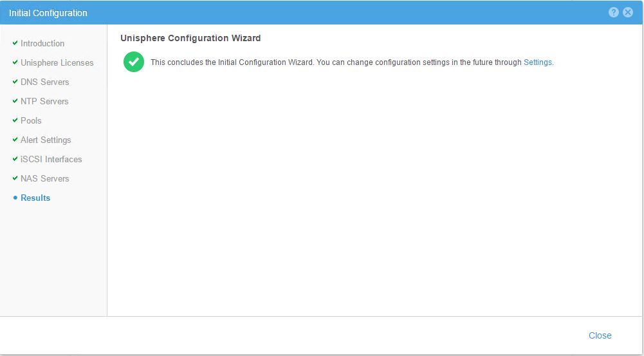Go to the Introduction step
Screen dimensions: 644x356
click(x=42, y=43)
